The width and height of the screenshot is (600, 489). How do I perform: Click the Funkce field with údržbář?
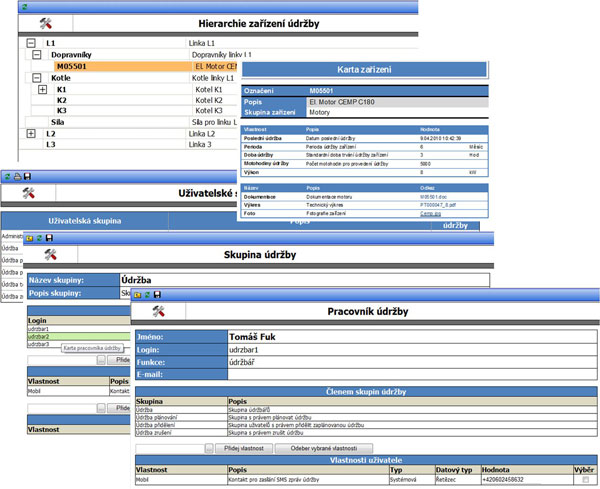[x=412, y=362]
